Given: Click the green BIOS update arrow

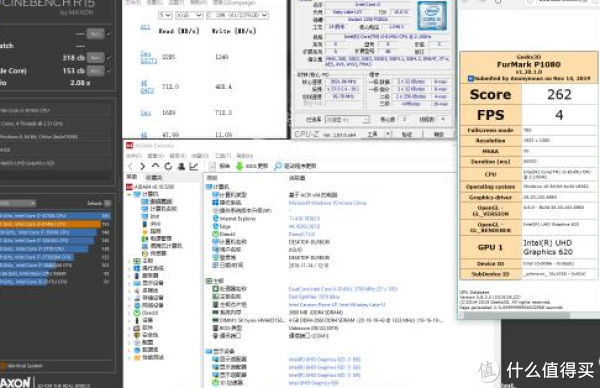Looking at the screenshot, I should click(x=240, y=166).
